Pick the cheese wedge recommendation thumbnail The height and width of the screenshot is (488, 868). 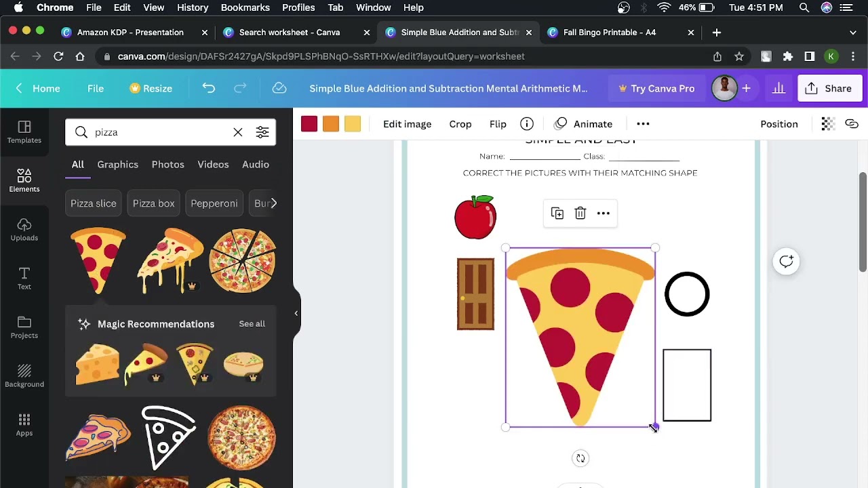tap(98, 364)
